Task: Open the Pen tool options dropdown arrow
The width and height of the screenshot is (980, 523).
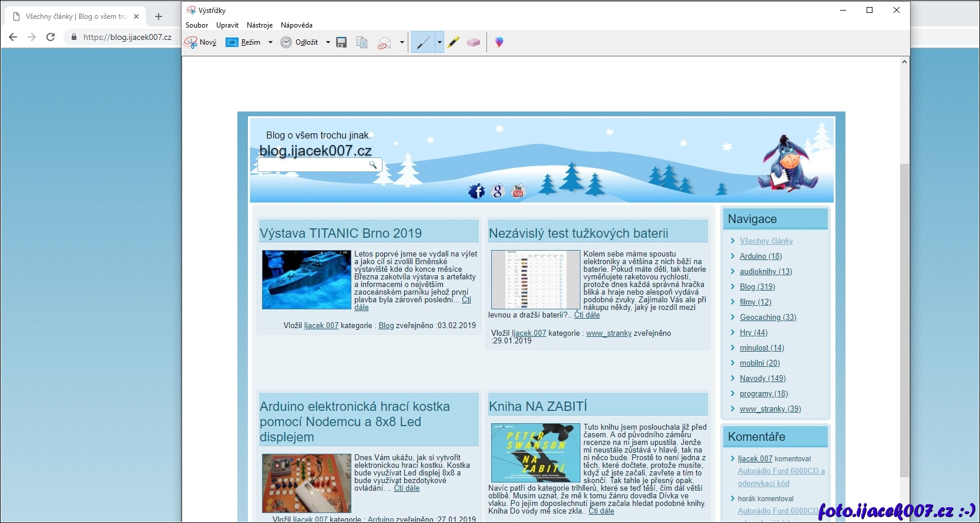Action: coord(439,42)
